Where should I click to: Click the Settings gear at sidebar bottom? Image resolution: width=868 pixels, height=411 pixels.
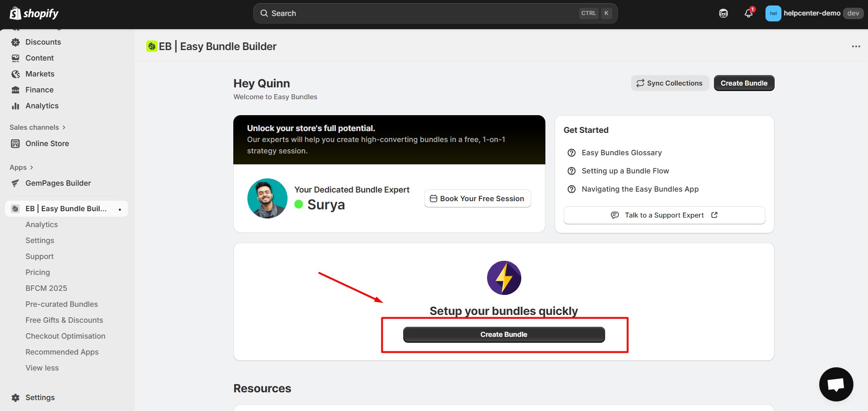pos(15,397)
